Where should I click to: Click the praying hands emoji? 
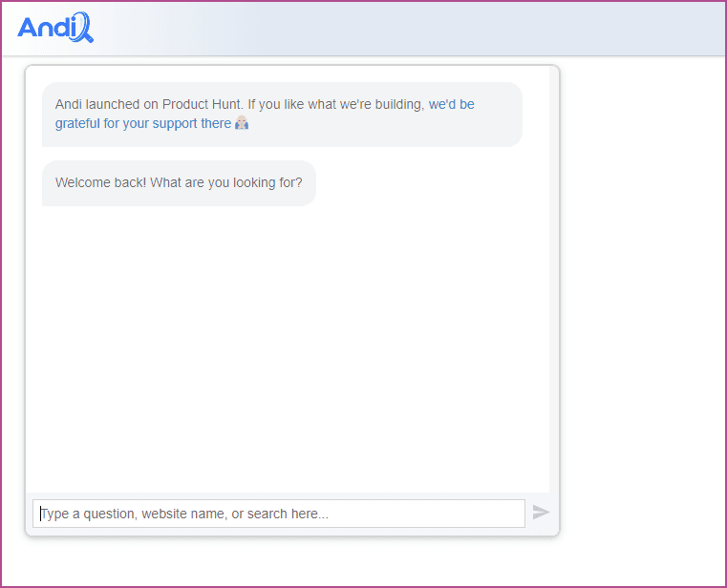tap(242, 123)
